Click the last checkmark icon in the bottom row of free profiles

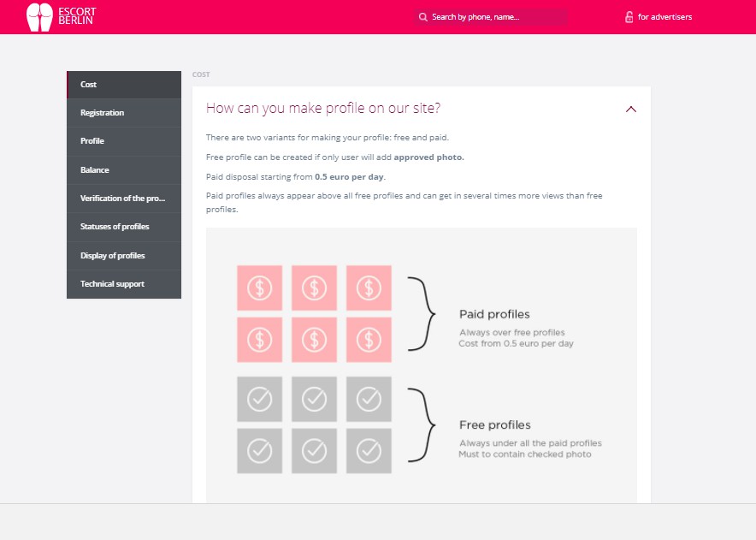click(x=369, y=450)
